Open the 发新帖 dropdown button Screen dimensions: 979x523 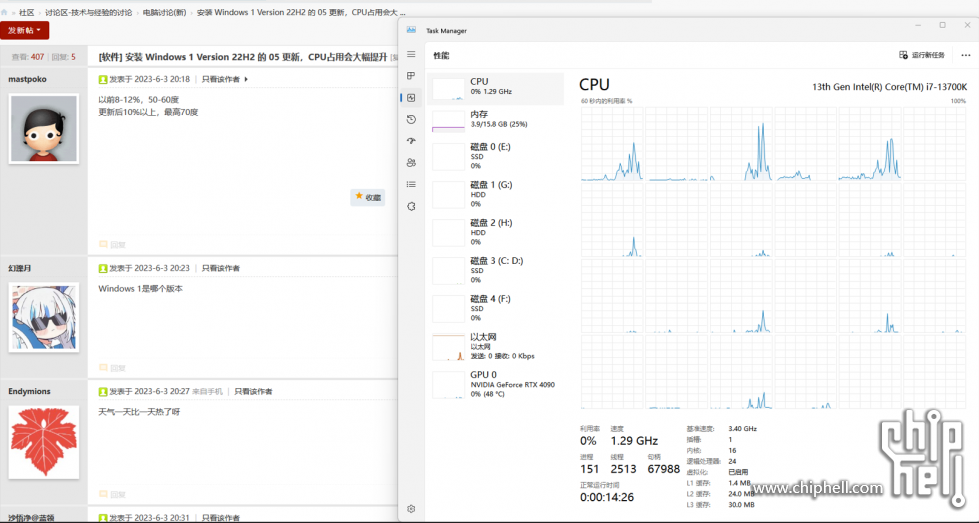[24, 30]
